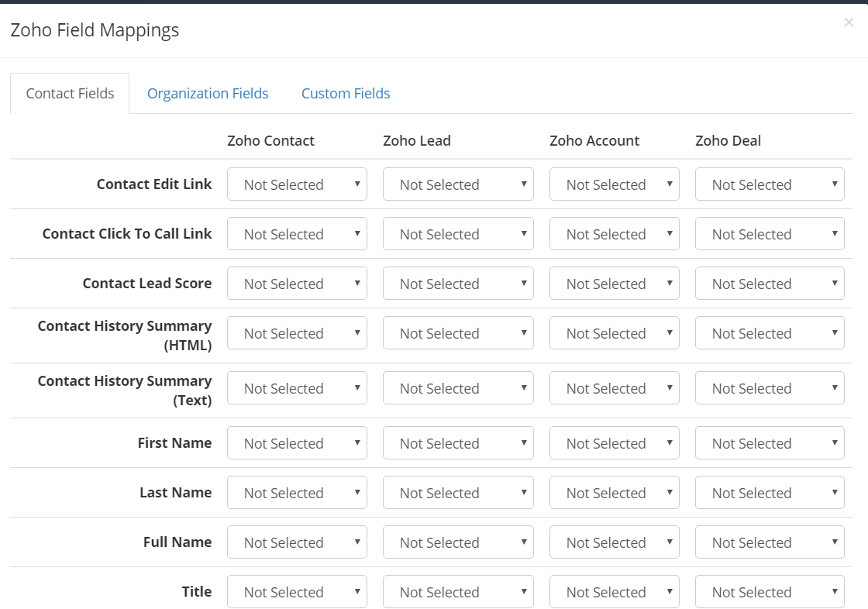Open Zoho Deal dropdown for Full Name

click(x=770, y=542)
